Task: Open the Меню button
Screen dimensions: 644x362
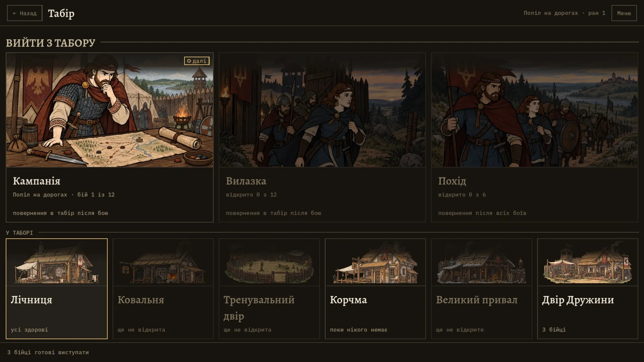Action: (624, 13)
